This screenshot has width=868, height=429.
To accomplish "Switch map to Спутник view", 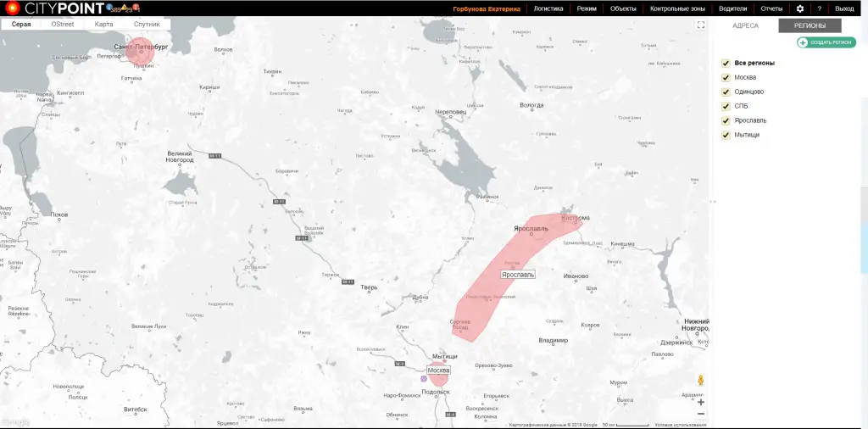I will [x=147, y=25].
